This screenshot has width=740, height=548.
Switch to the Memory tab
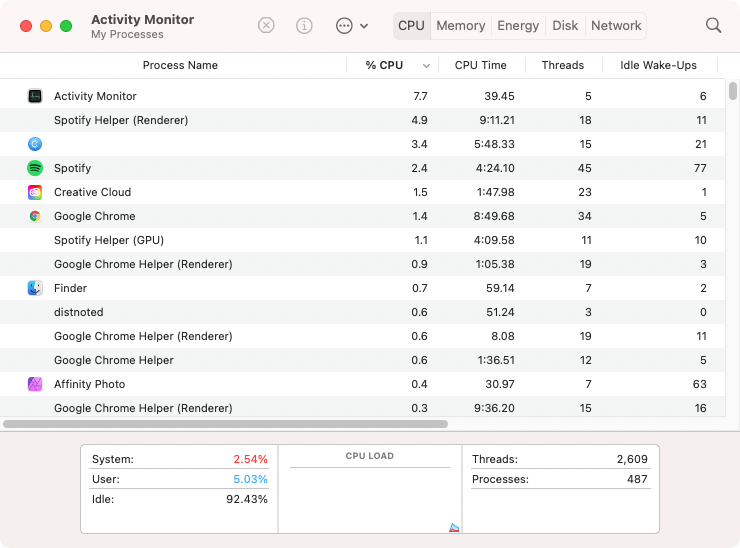click(461, 25)
